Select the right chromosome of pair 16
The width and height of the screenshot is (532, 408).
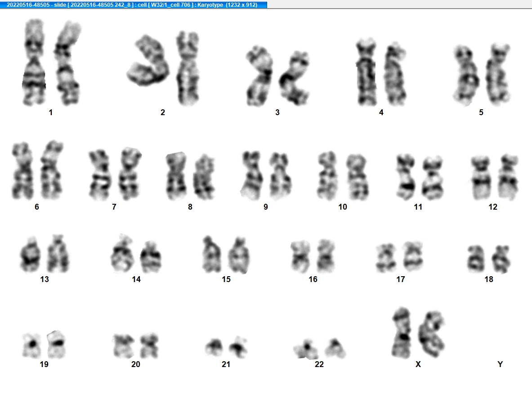click(326, 256)
